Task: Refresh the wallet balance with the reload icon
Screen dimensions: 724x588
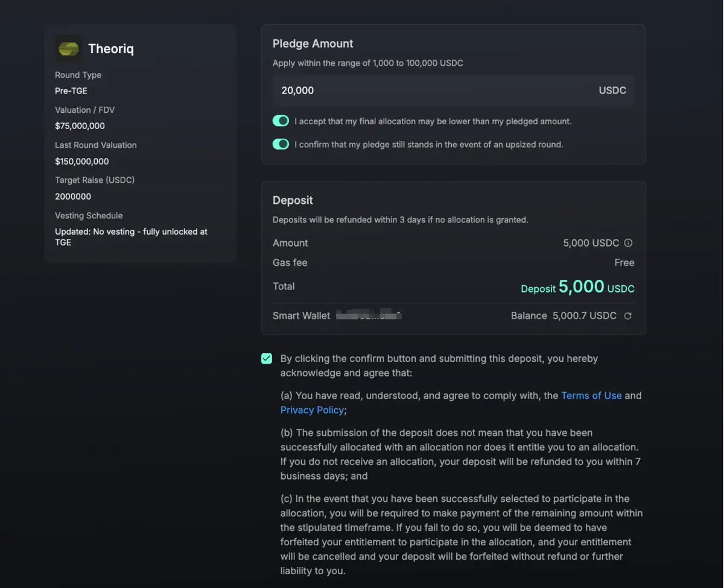Action: pos(627,316)
